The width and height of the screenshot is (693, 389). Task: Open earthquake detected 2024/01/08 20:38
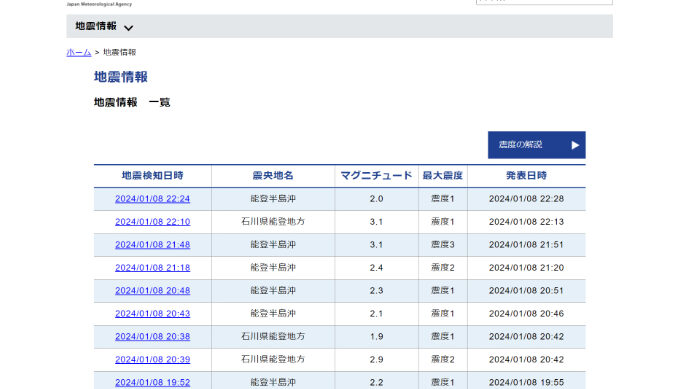point(152,337)
